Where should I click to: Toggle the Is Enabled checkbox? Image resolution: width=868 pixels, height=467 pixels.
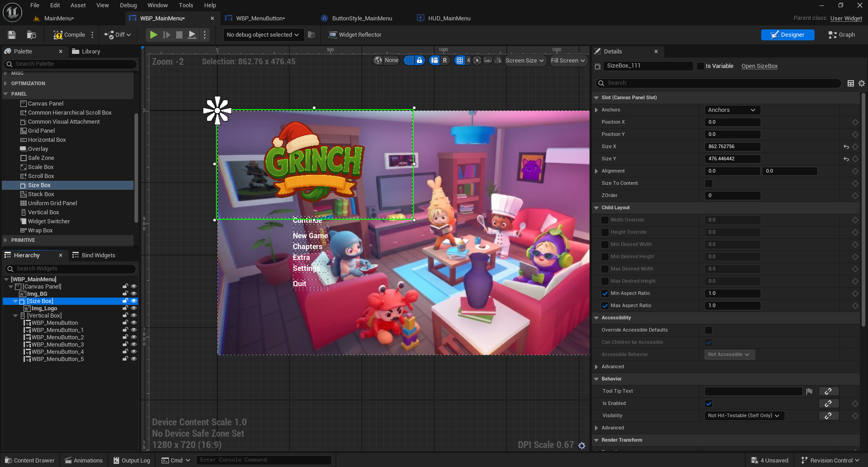[709, 404]
